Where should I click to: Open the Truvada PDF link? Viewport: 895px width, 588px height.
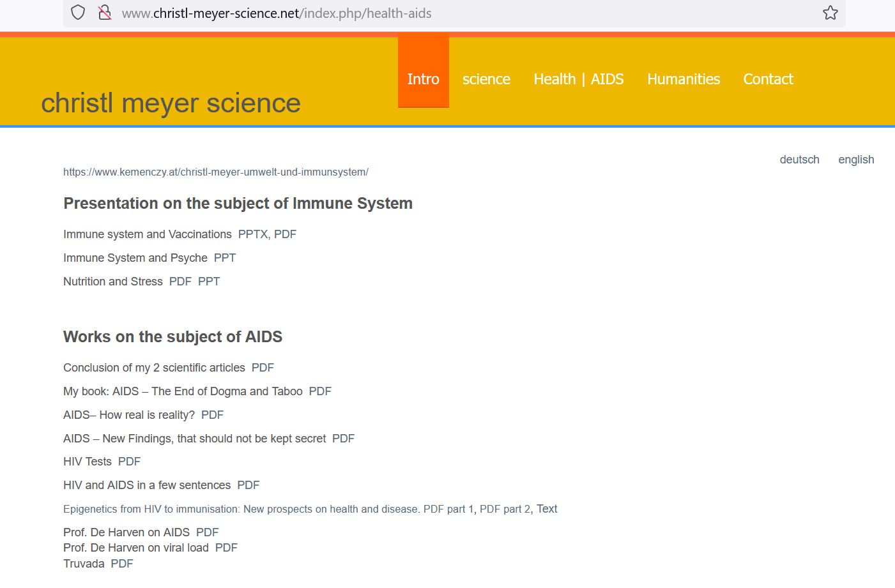coord(121,564)
